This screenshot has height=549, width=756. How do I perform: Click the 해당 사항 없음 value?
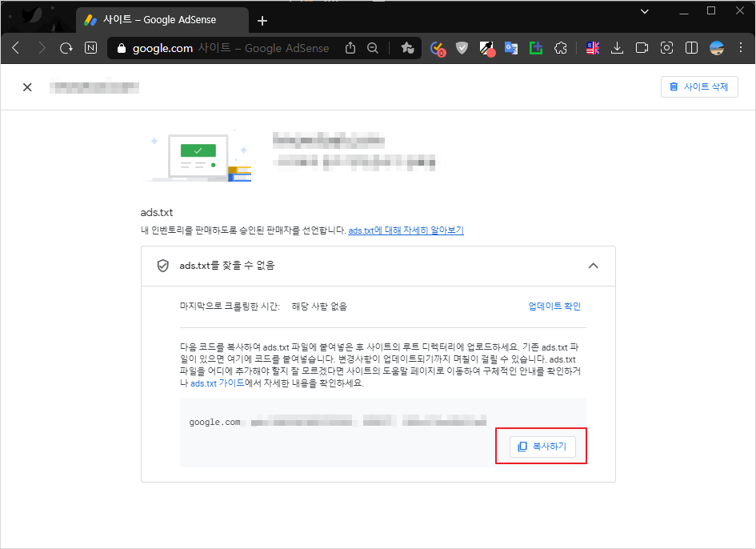coord(319,307)
